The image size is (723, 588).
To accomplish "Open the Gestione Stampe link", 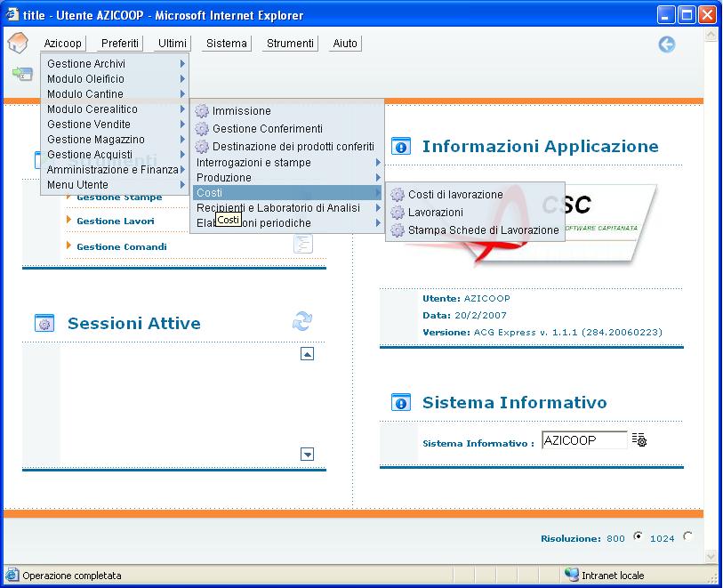I will (119, 197).
